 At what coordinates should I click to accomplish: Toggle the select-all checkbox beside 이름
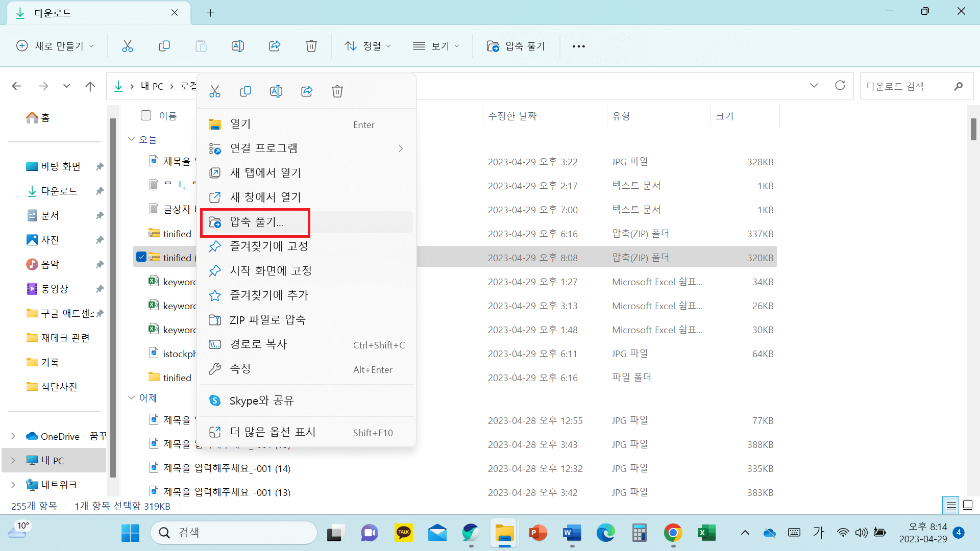pyautogui.click(x=146, y=115)
